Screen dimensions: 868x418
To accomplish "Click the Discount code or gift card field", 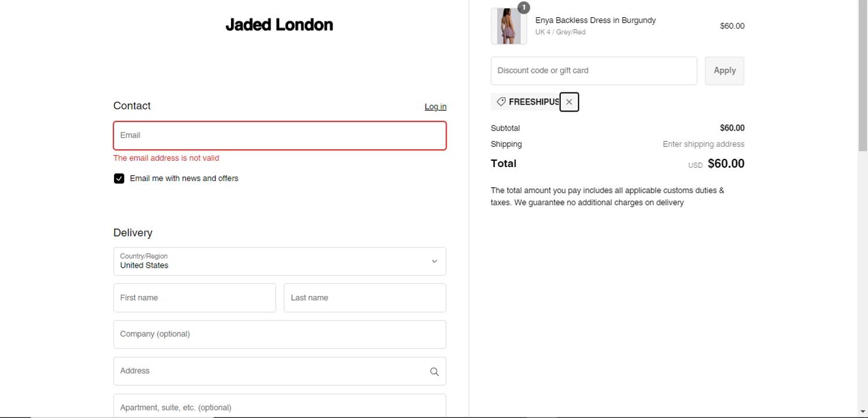I will 594,71.
